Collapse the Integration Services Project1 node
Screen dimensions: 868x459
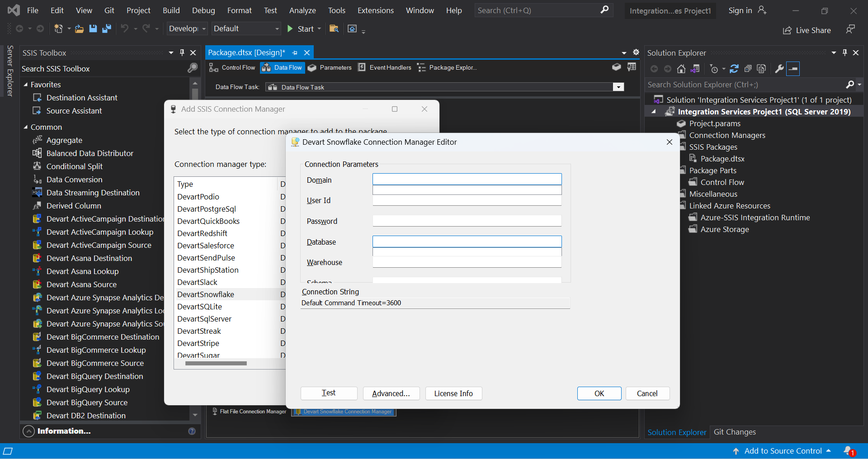pyautogui.click(x=654, y=111)
